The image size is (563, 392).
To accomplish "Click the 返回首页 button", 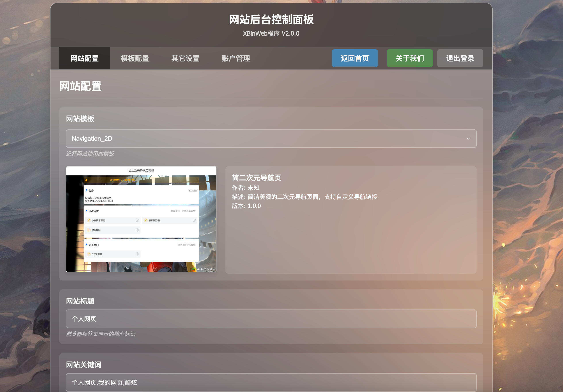I will tap(355, 58).
